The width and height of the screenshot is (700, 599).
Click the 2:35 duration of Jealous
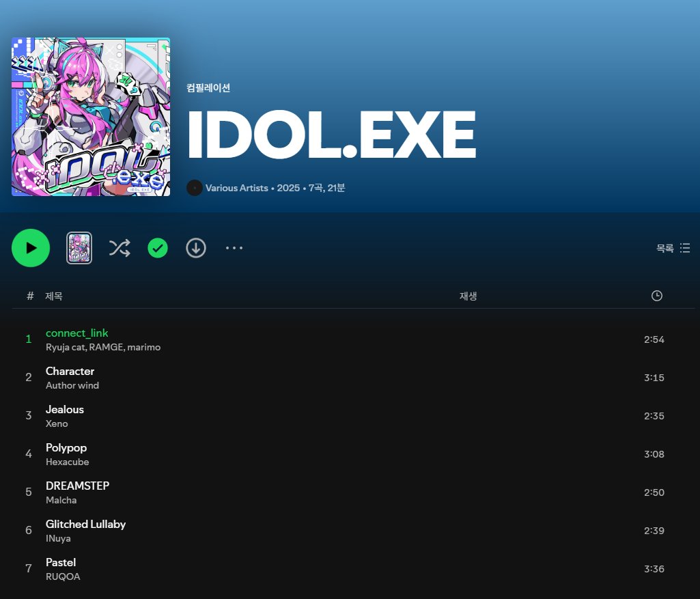point(654,416)
